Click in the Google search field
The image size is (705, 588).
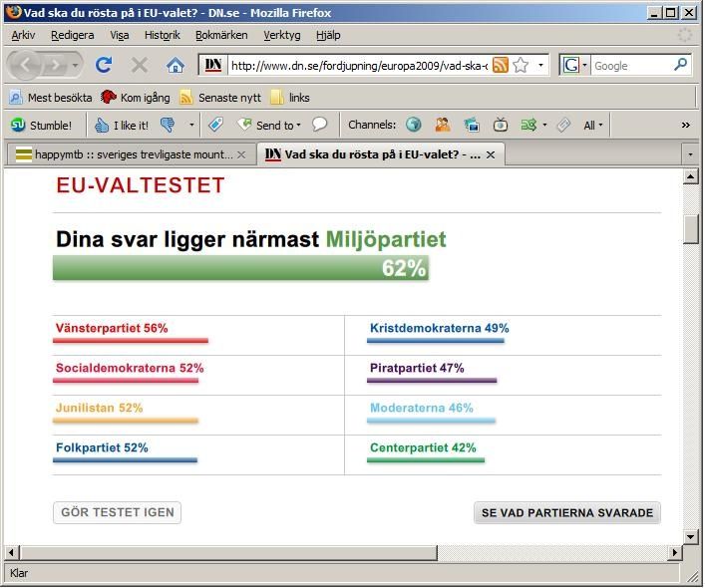click(x=632, y=66)
